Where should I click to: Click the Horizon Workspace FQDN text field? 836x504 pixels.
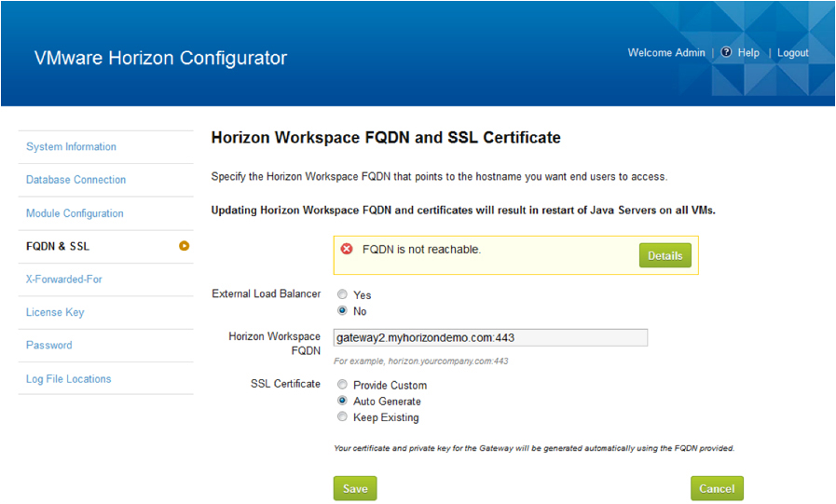(x=490, y=338)
